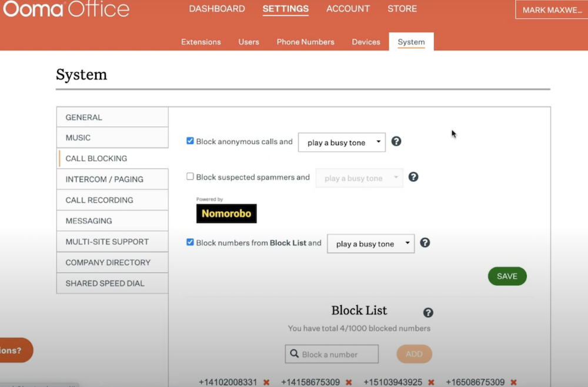The height and width of the screenshot is (387, 588).
Task: Click the Nomorobo logo
Action: tap(226, 213)
